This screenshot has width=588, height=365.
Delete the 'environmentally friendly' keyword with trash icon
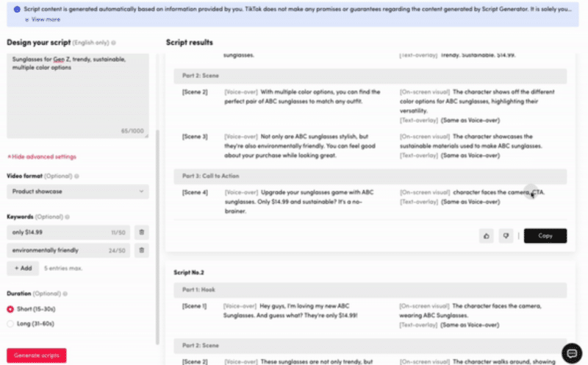pos(141,250)
